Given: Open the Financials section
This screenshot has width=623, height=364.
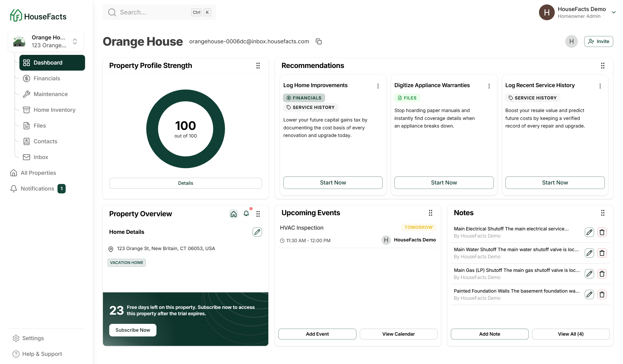Looking at the screenshot, I should pyautogui.click(x=47, y=78).
